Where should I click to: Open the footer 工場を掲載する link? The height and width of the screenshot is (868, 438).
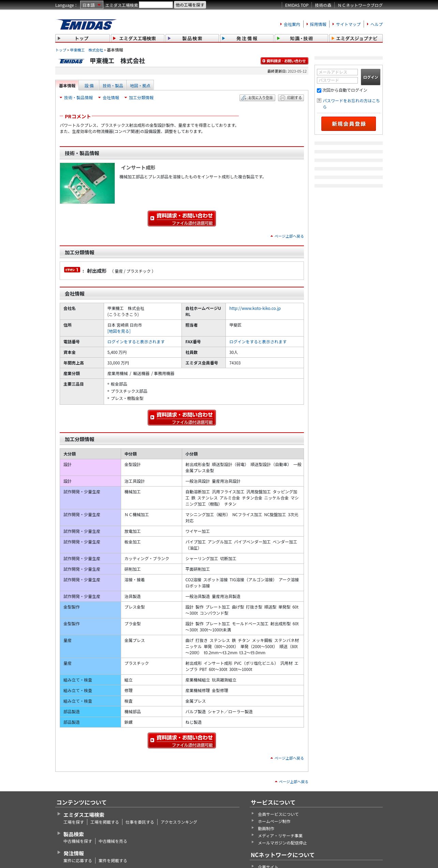104,822
